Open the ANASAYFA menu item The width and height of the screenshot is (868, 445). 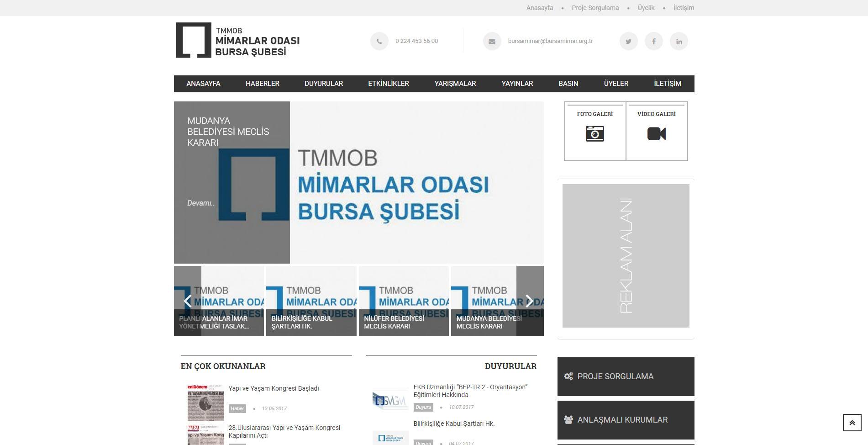pos(203,84)
